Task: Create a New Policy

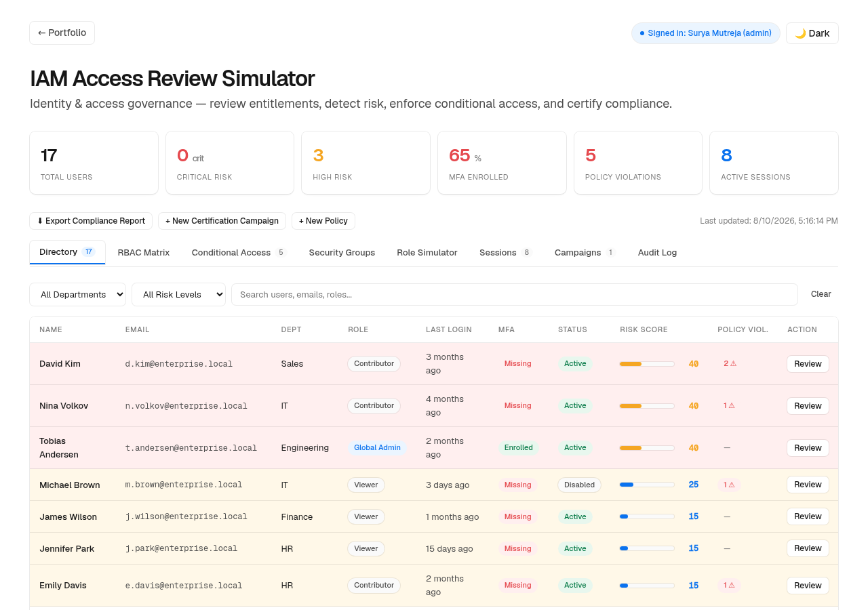Action: coord(323,221)
